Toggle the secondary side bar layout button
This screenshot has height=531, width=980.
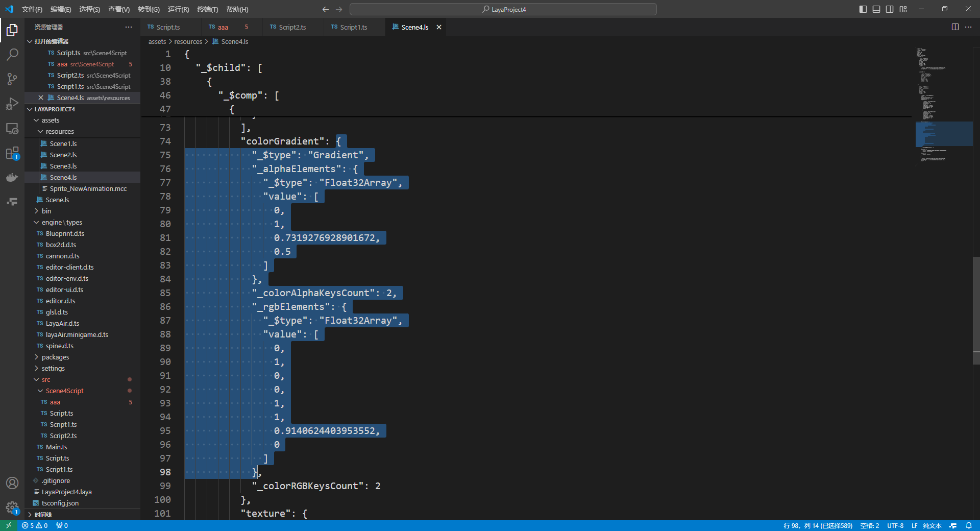click(x=890, y=9)
